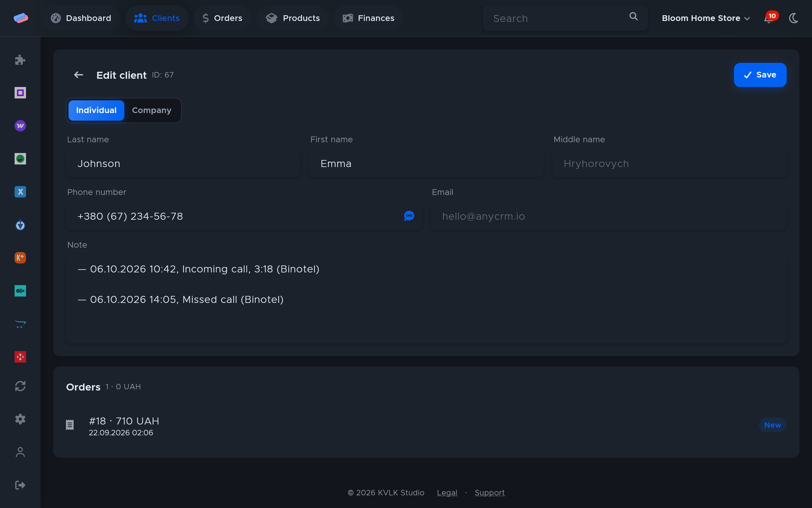
Task: Click the search magnifier icon
Action: tap(633, 17)
